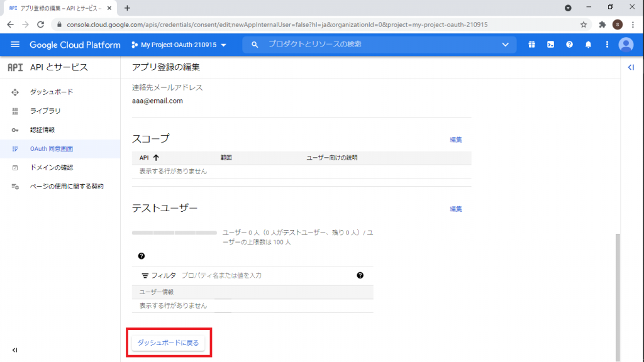Click the Google account avatar
644x362 pixels.
click(x=626, y=45)
